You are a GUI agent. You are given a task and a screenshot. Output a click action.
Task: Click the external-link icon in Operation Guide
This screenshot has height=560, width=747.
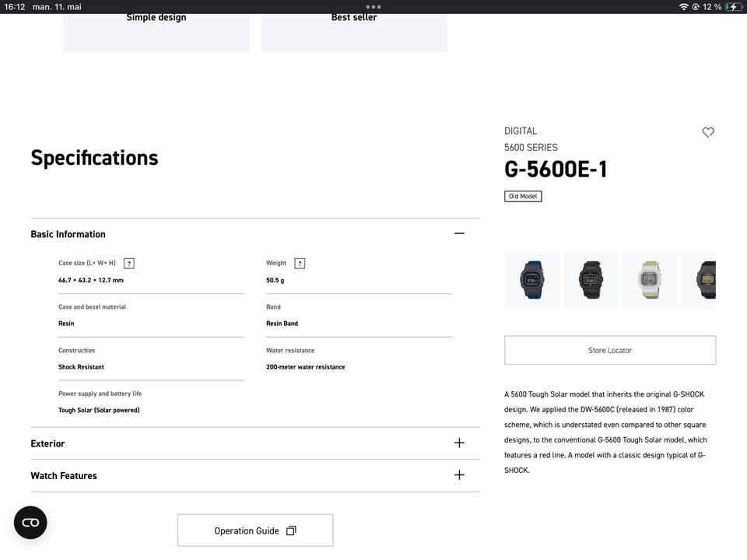(x=291, y=530)
